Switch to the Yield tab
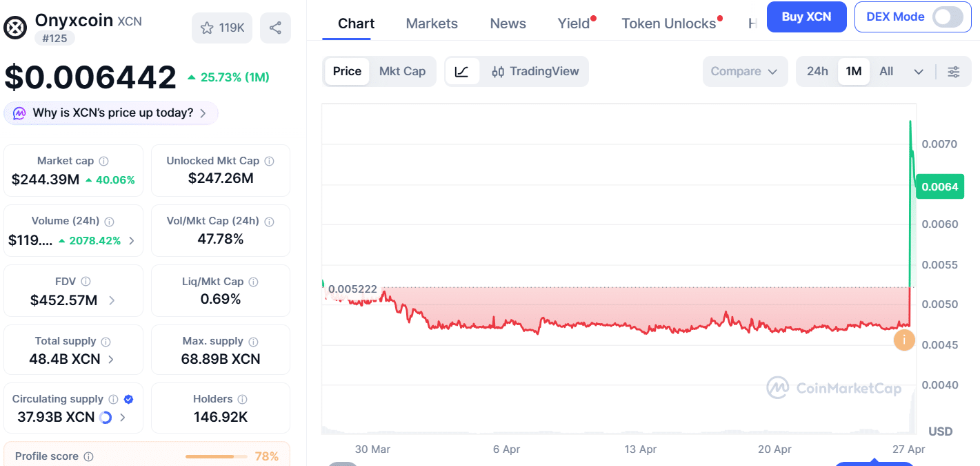Screen dimensions: 980x466 [x=574, y=23]
